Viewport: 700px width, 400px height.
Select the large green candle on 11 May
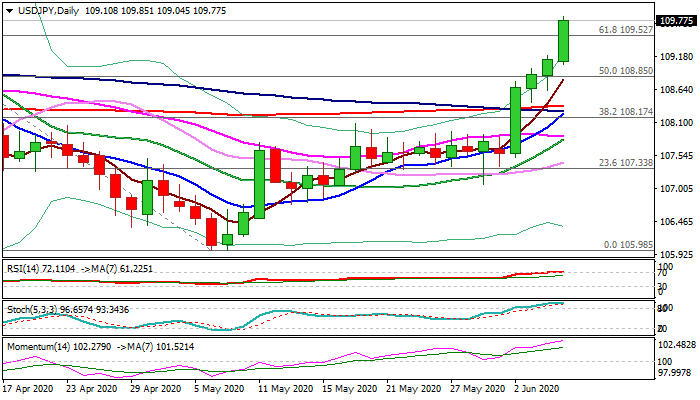(259, 184)
